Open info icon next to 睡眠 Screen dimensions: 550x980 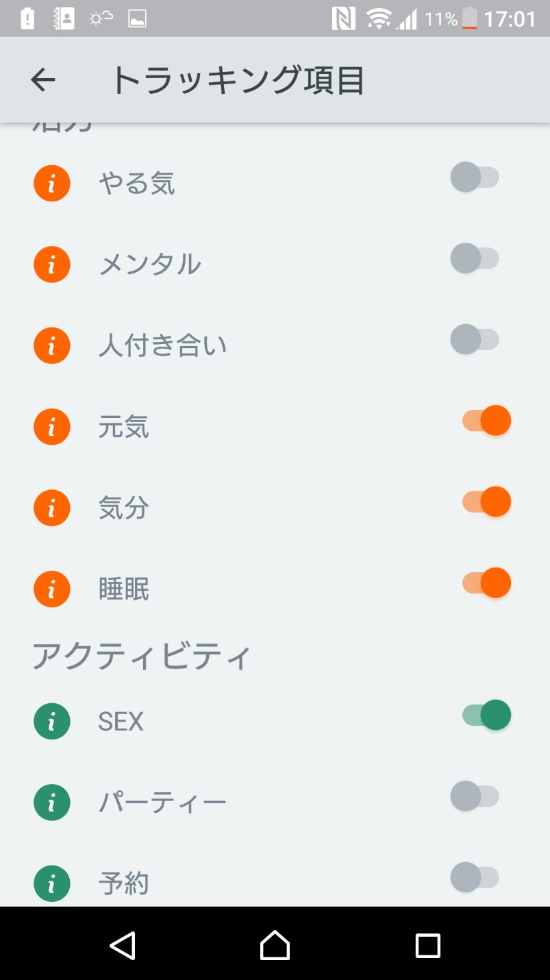tap(52, 589)
